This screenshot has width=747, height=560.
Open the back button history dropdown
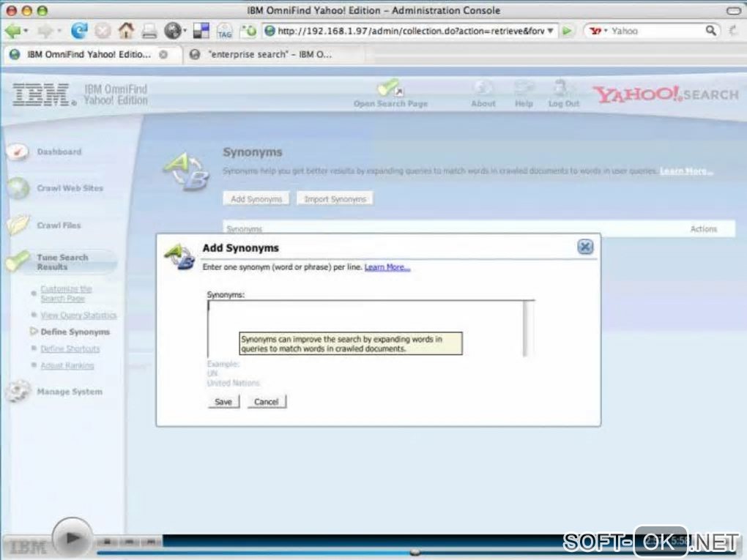coord(26,31)
